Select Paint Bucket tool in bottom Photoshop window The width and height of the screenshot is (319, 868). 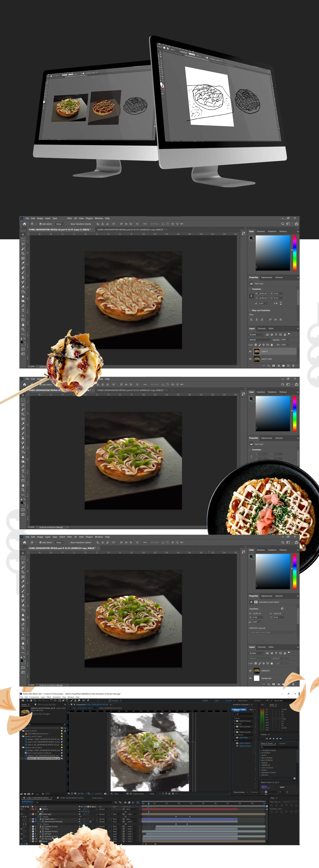[x=23, y=610]
